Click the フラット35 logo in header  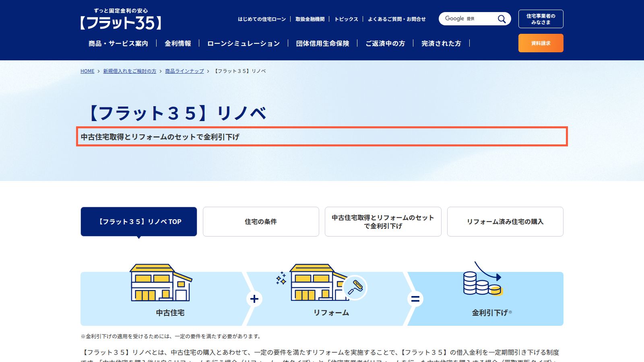[121, 19]
